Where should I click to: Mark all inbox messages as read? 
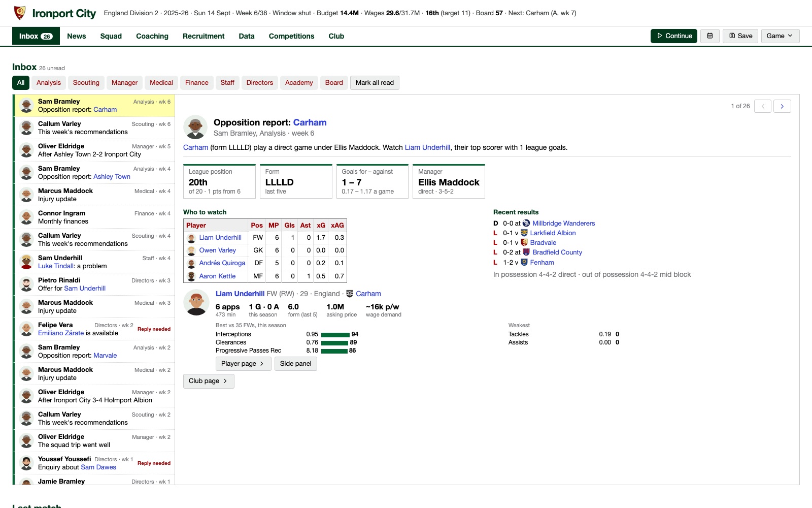375,83
